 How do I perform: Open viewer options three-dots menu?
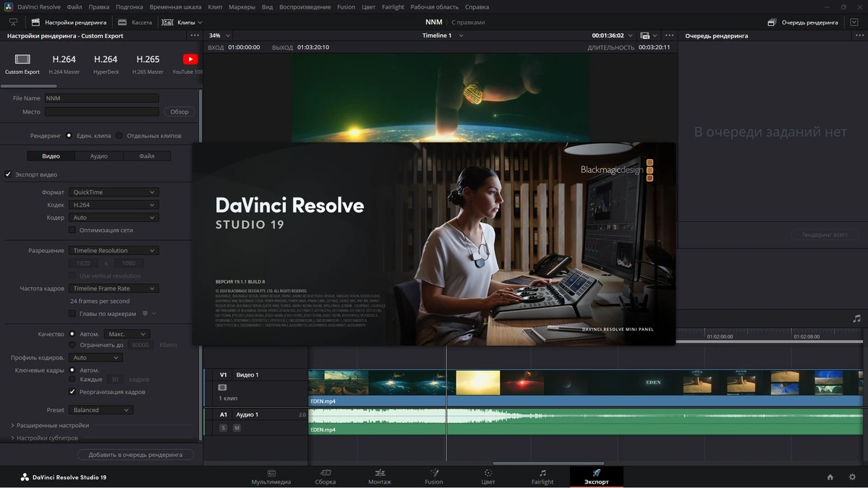pos(670,35)
